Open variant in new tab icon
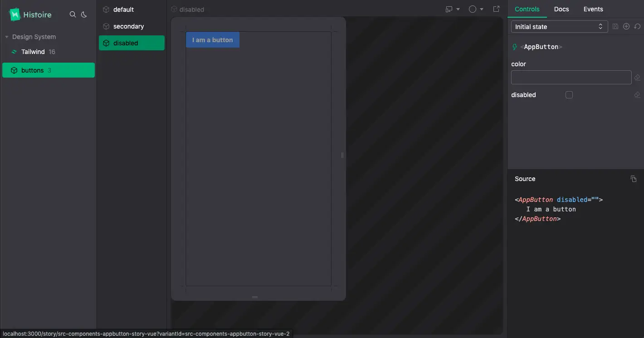The image size is (644, 338). pyautogui.click(x=496, y=9)
